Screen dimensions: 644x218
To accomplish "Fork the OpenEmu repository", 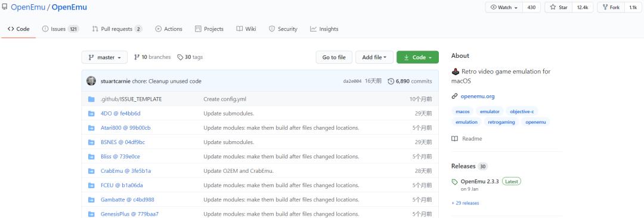I will click(x=611, y=7).
